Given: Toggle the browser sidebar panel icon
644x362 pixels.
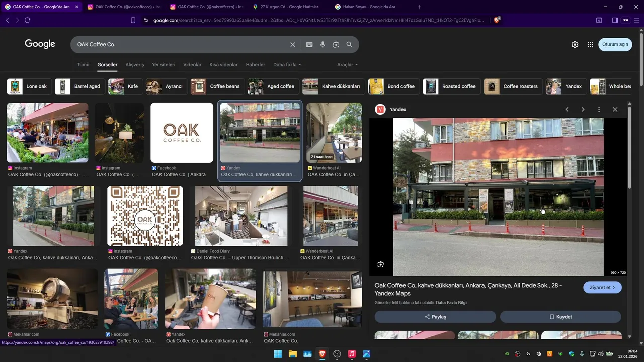Looking at the screenshot, I should 615,20.
